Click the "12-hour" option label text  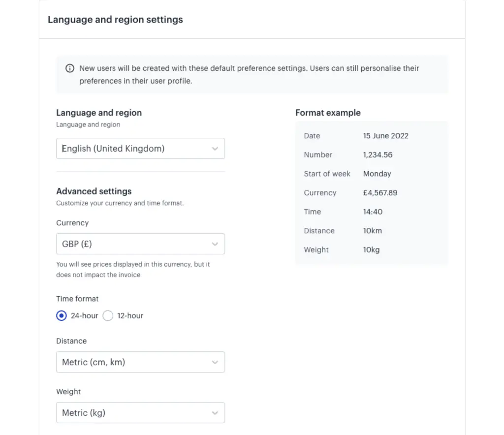130,316
